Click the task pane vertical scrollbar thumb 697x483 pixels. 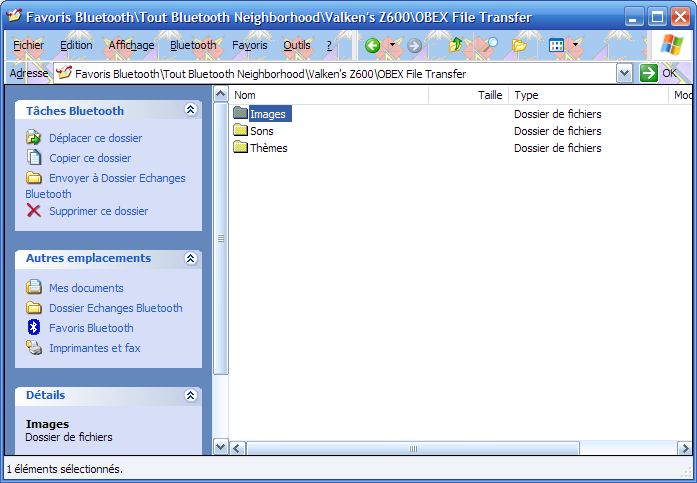(x=220, y=239)
